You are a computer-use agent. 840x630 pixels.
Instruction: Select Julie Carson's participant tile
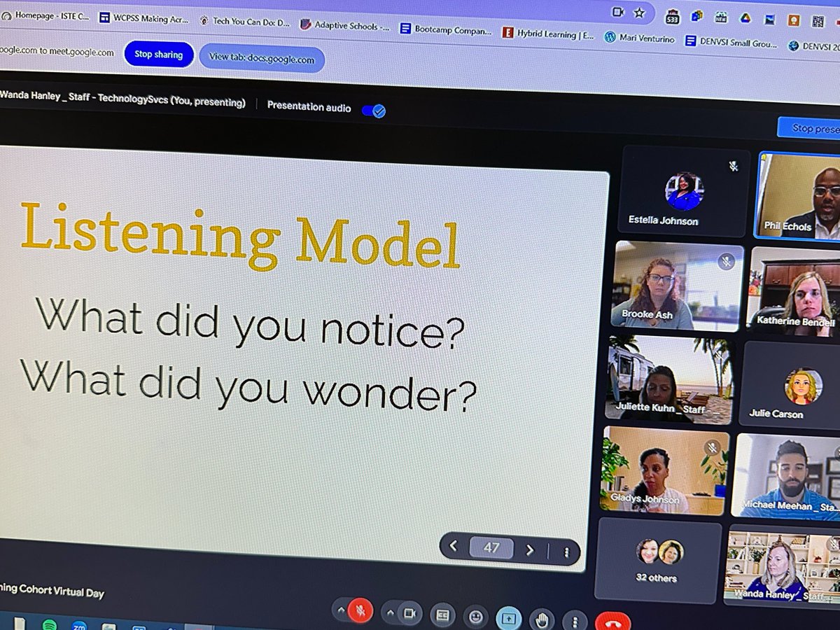(791, 384)
